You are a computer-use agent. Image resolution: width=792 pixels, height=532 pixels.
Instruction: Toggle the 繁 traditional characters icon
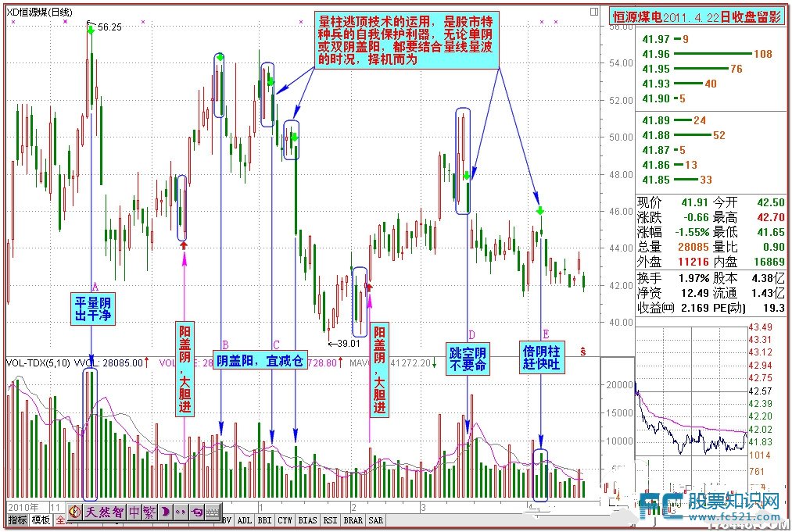coord(149,512)
